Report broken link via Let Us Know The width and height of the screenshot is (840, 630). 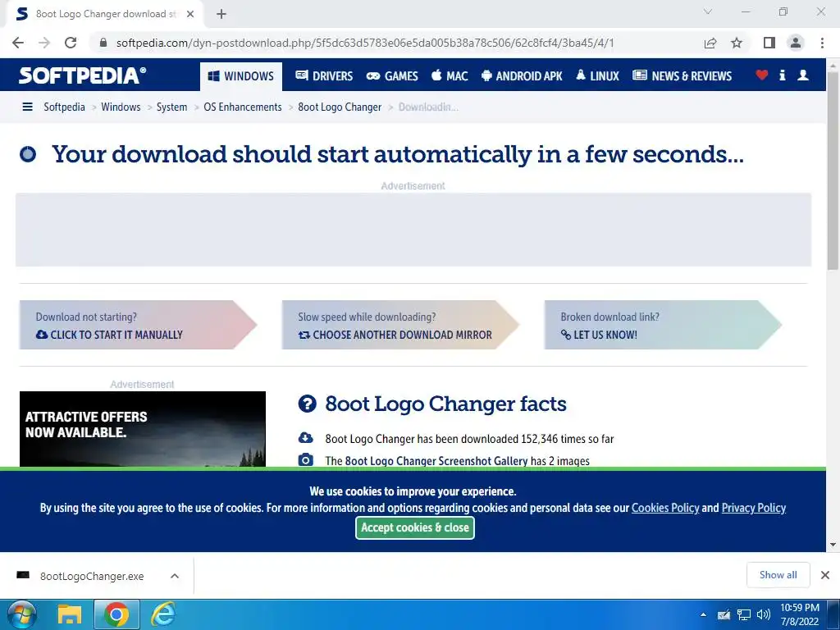coord(663,325)
